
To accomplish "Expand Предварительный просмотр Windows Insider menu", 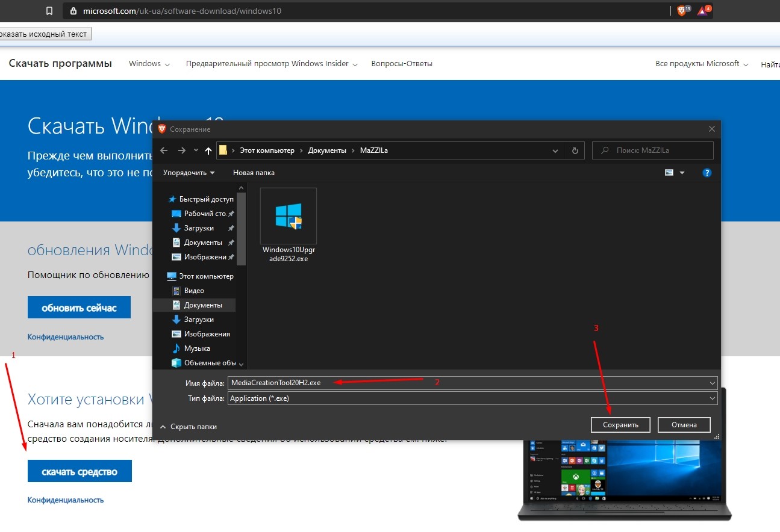I will [272, 64].
